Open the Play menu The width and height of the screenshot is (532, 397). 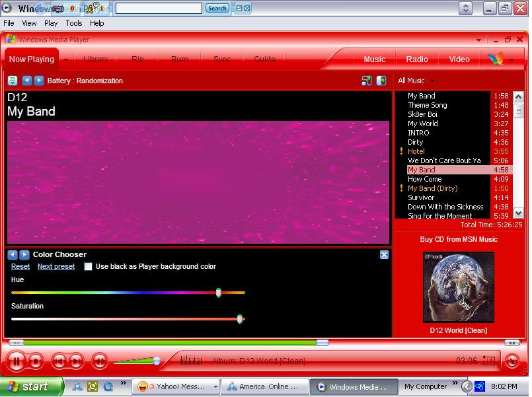51,23
